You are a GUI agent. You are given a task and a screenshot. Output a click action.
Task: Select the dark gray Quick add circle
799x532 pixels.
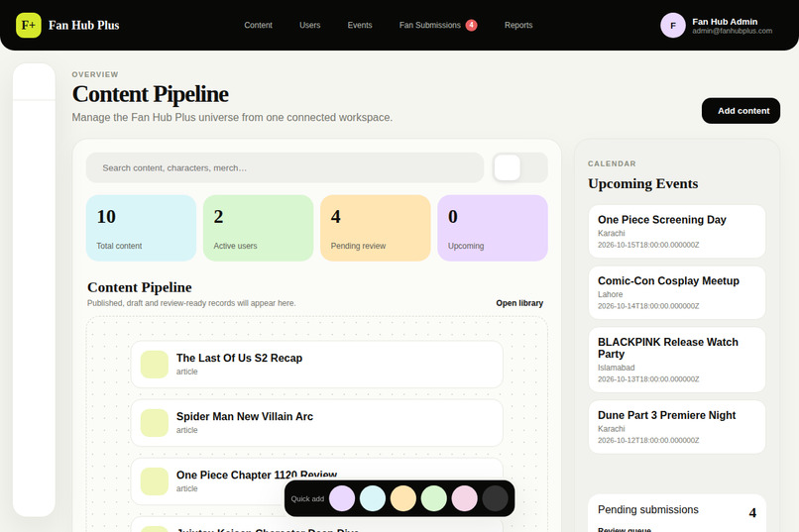coord(495,498)
